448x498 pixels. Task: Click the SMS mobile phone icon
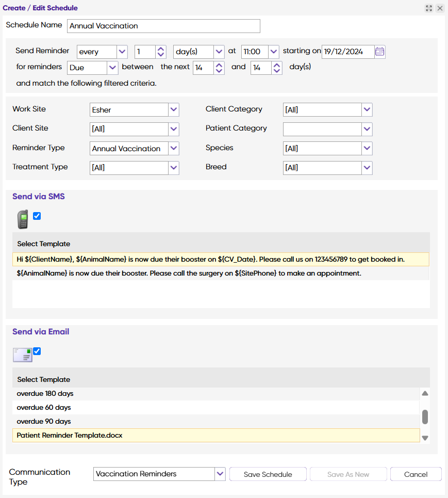pos(22,219)
